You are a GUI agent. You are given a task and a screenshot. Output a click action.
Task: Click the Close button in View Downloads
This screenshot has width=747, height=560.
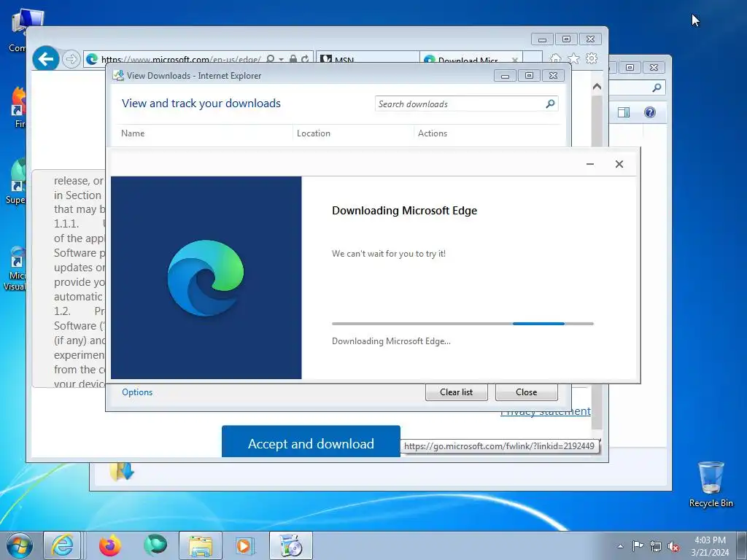[527, 392]
